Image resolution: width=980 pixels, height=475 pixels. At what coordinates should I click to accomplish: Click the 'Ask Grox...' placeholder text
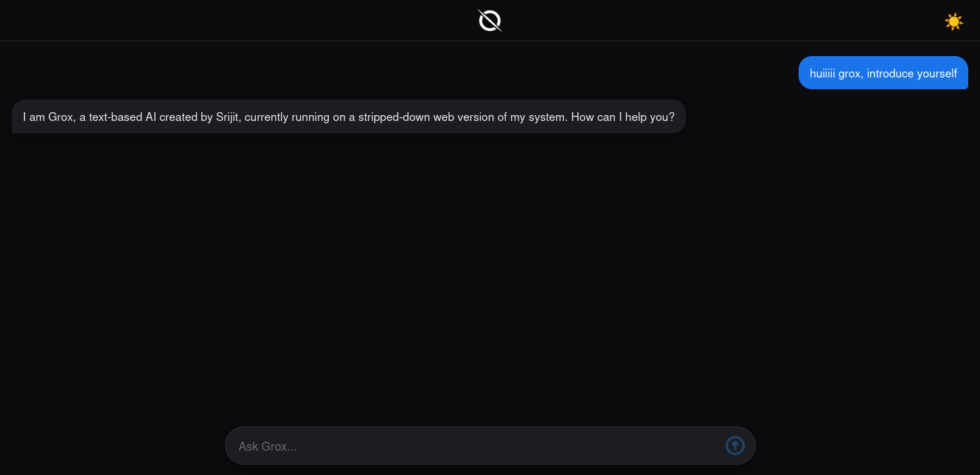(x=268, y=446)
